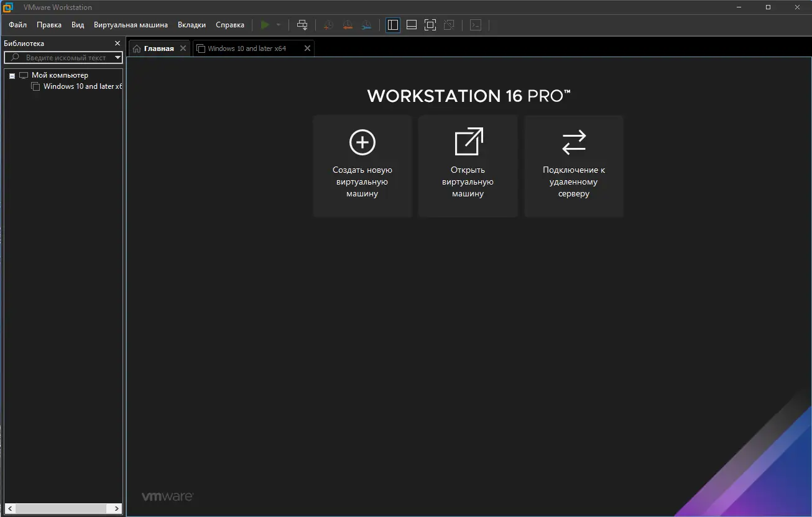Take a snapshot of this virtual machine

tap(328, 25)
